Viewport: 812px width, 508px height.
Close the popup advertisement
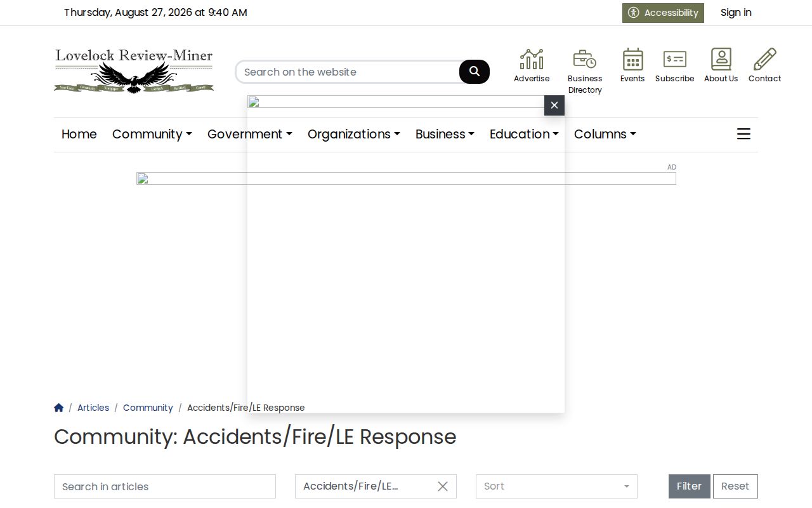[554, 105]
